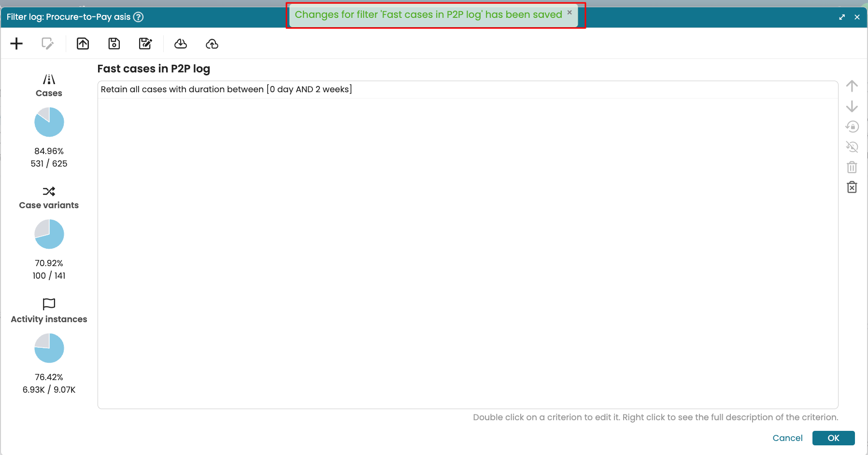
Task: Click the trash can delete criterion icon
Action: pyautogui.click(x=852, y=167)
